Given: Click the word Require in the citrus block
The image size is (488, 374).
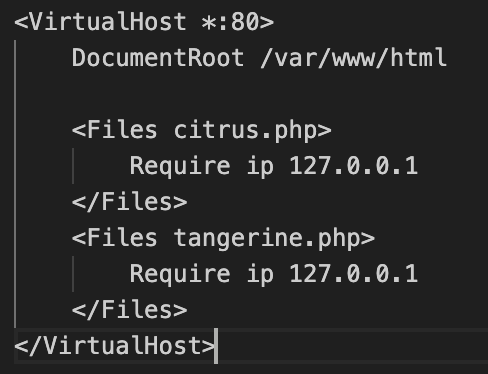Looking at the screenshot, I should coord(180,166).
